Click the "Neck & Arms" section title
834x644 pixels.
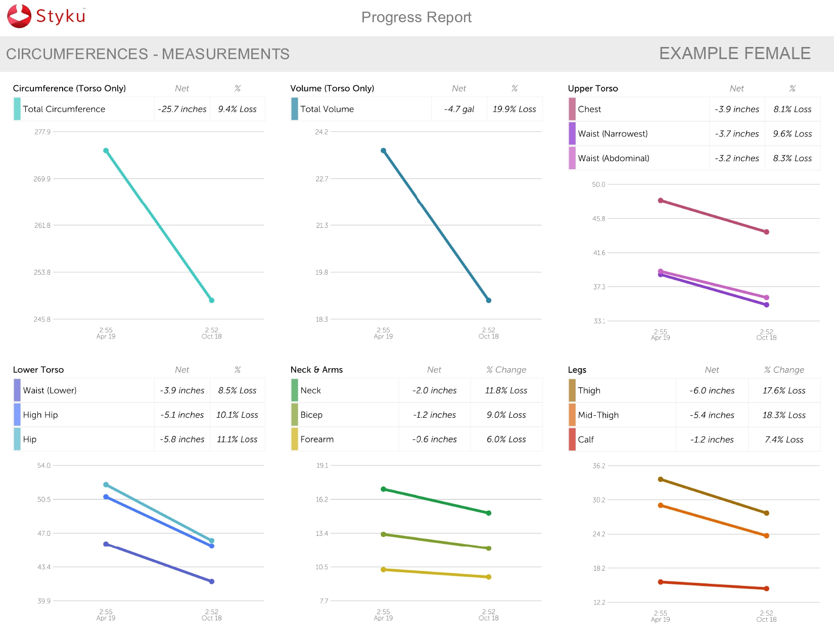316,370
